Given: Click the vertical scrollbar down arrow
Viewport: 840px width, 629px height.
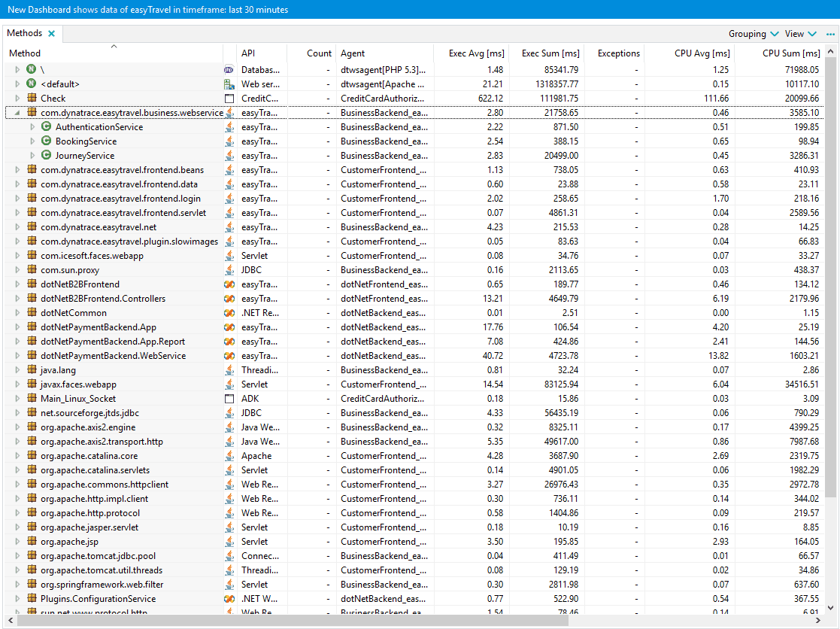Looking at the screenshot, I should 830,608.
